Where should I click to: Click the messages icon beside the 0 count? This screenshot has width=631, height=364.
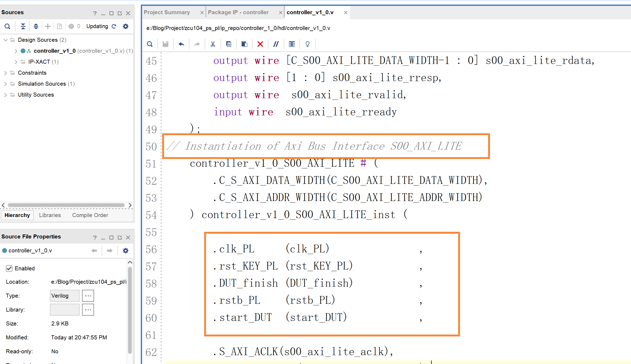[71, 26]
